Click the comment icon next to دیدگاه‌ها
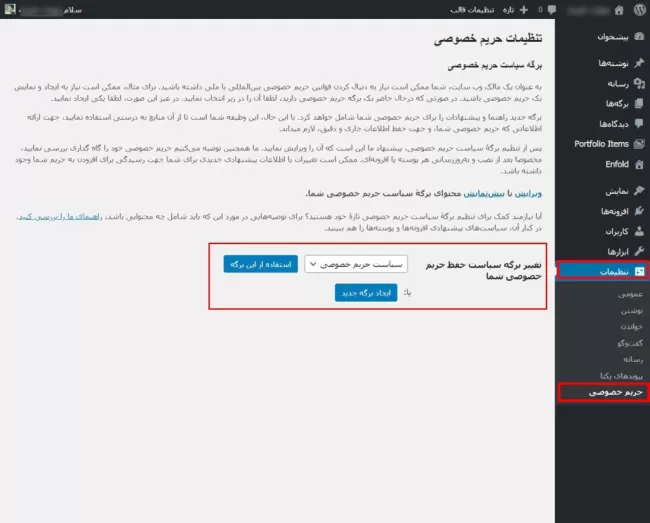Screen dimensions: 650x523 click(x=639, y=123)
